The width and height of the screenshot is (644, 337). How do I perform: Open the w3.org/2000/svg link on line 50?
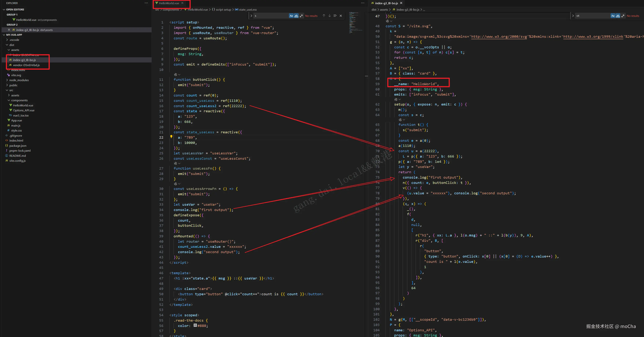[499, 36]
